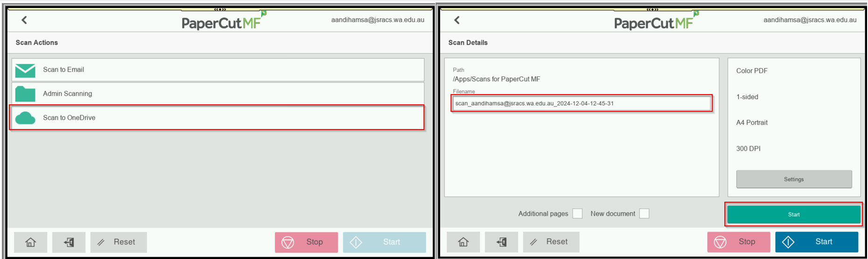Viewport: 868px width, 259px height.
Task: Click the blue Start button in Scan Details
Action: click(x=817, y=242)
